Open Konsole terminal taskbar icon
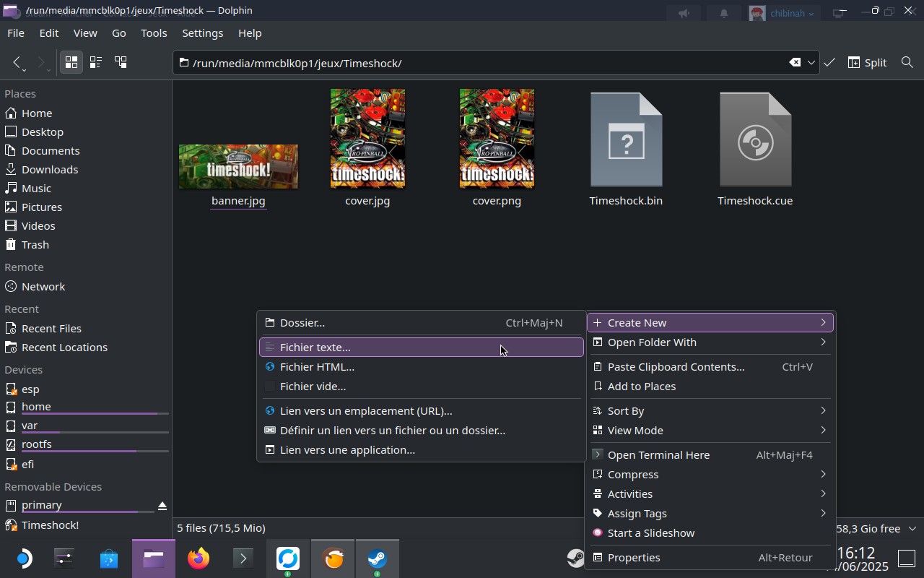 pos(243,558)
